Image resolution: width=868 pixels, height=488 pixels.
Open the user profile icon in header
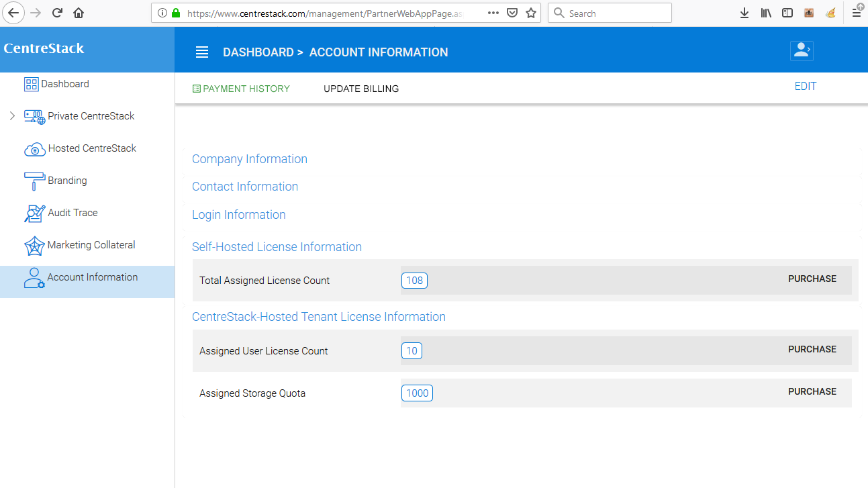802,50
